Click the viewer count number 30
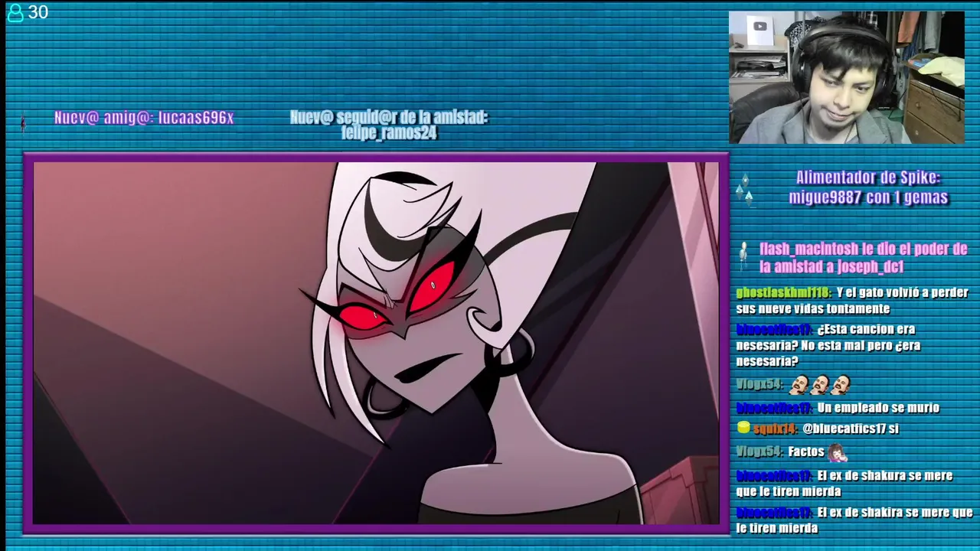The height and width of the screenshot is (551, 980). 38,12
